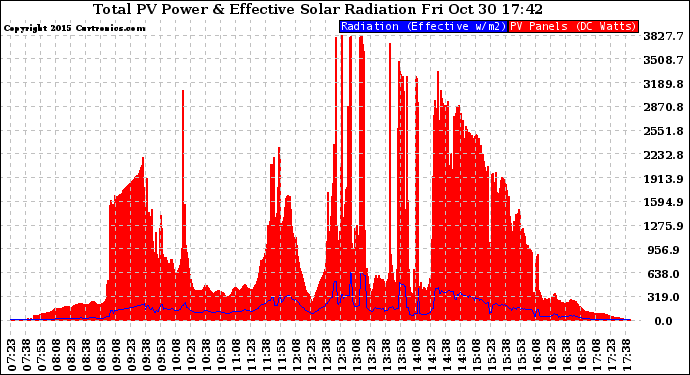Click the chart title text

click(x=318, y=9)
